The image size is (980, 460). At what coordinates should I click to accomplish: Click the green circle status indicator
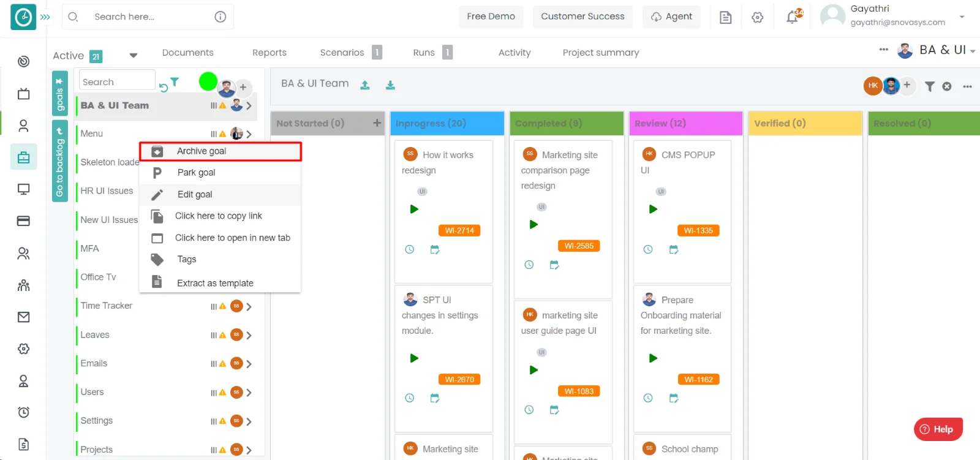tap(208, 81)
